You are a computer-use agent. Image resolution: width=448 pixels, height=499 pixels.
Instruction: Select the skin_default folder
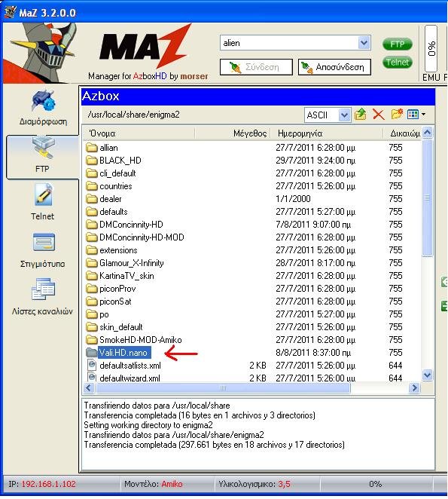point(114,327)
